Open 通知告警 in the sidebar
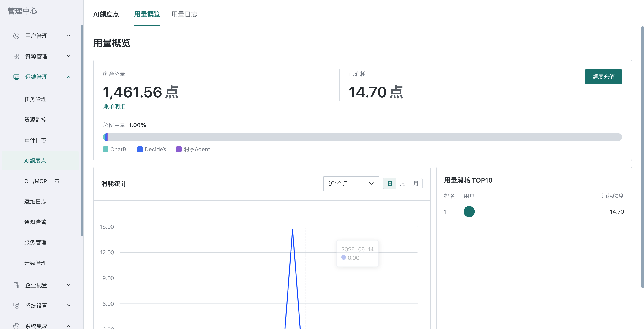This screenshot has width=644, height=329. pyautogui.click(x=35, y=222)
